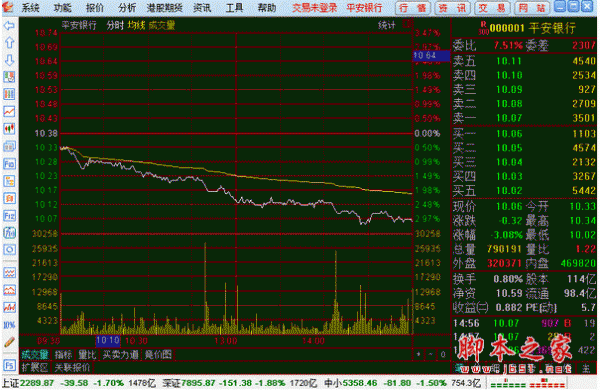Viewport: 600px width, 390px height.
Task: Click the 涨幅 value -3.08%
Action: [508, 235]
